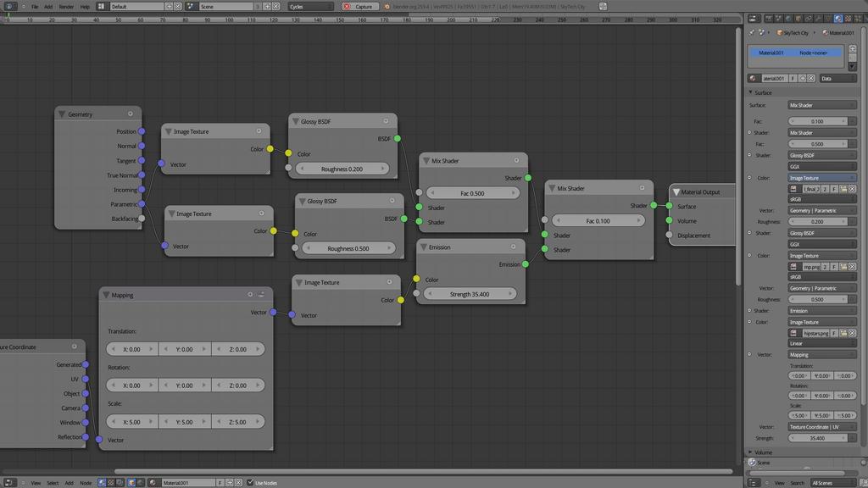Click the node editor type icon bottom-left
The height and width of the screenshot is (488, 868).
coord(9,482)
